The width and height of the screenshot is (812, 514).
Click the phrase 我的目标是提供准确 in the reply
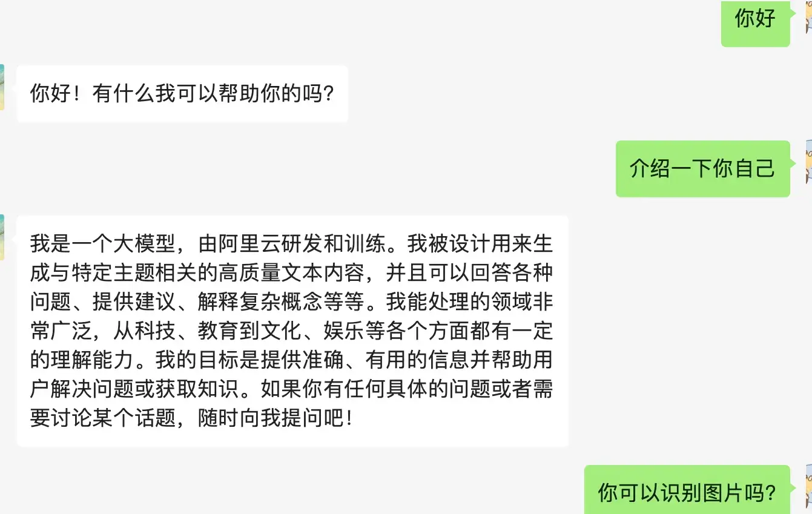(x=249, y=360)
